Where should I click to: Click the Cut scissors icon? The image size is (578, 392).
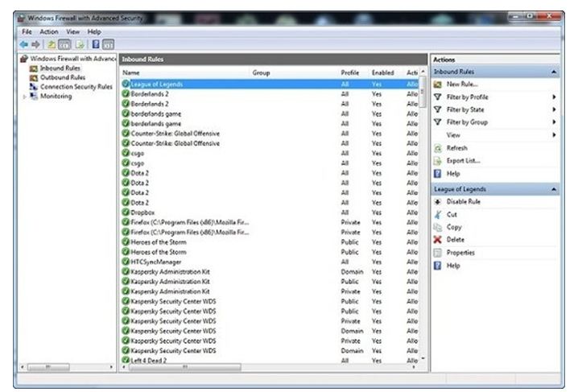(x=438, y=214)
